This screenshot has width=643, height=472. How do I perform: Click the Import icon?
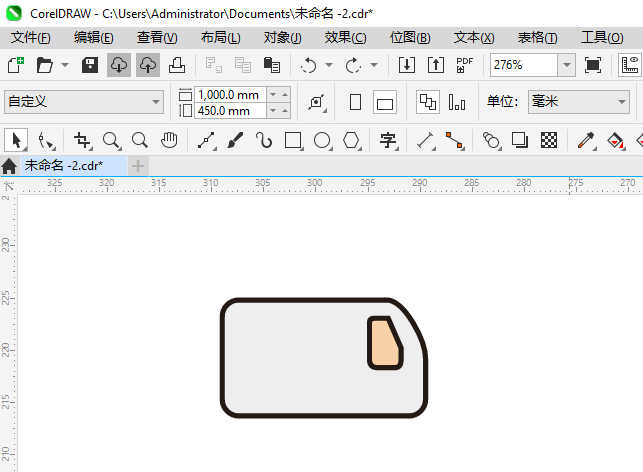point(407,65)
